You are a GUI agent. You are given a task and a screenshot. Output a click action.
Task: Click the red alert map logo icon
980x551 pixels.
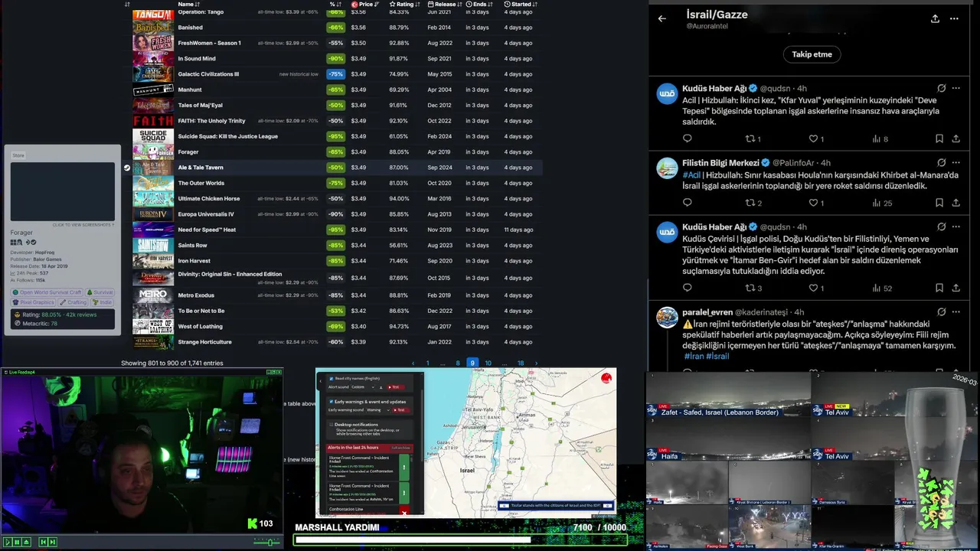[x=606, y=378]
